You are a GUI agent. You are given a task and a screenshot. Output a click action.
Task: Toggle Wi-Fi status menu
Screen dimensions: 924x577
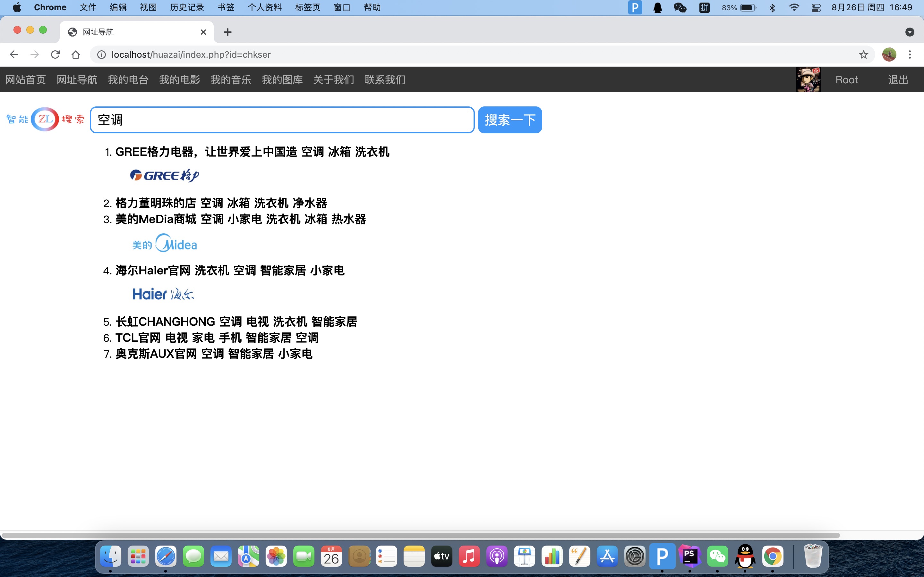[794, 8]
